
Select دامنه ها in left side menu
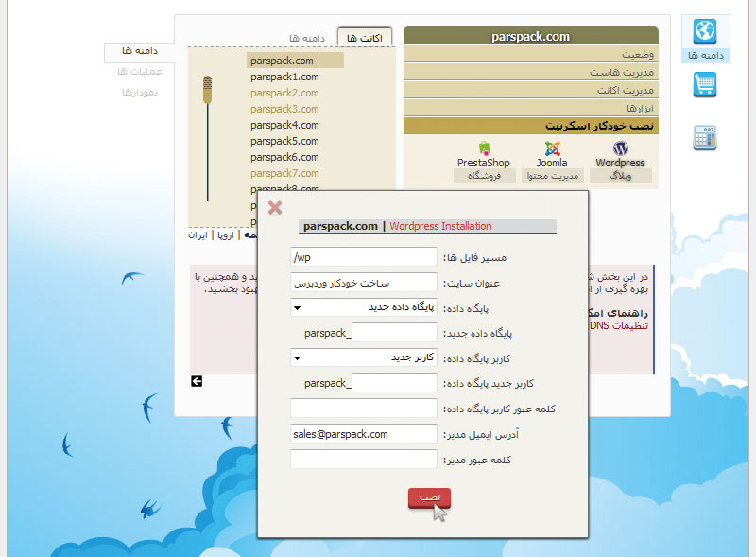click(140, 51)
